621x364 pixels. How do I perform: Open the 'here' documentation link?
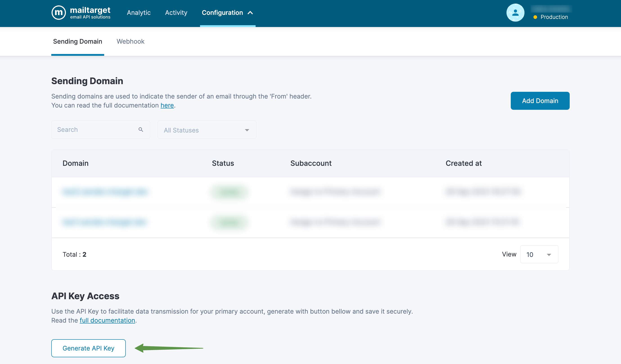(167, 105)
